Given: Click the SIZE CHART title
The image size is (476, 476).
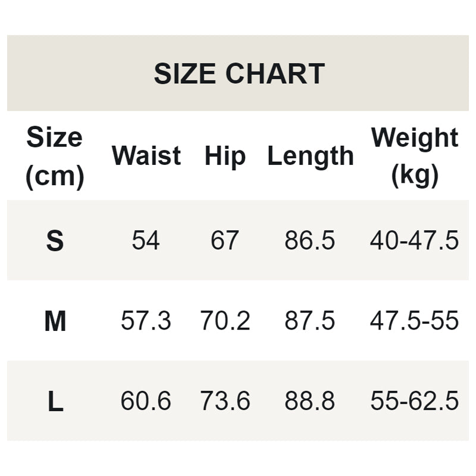Looking at the screenshot, I should pyautogui.click(x=239, y=74).
